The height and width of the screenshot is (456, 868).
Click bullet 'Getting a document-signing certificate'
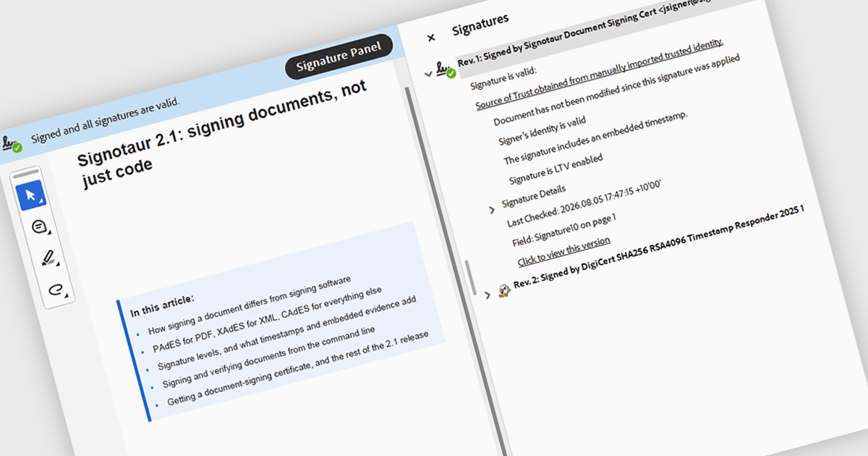(x=298, y=368)
